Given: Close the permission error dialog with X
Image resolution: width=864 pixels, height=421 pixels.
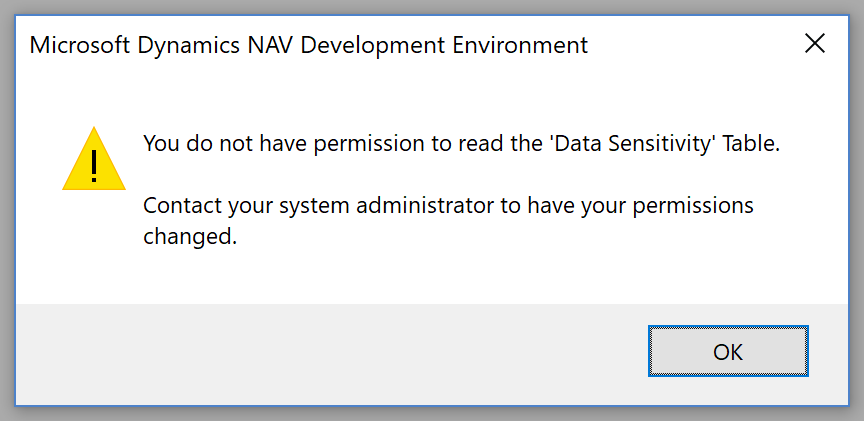Looking at the screenshot, I should [814, 44].
